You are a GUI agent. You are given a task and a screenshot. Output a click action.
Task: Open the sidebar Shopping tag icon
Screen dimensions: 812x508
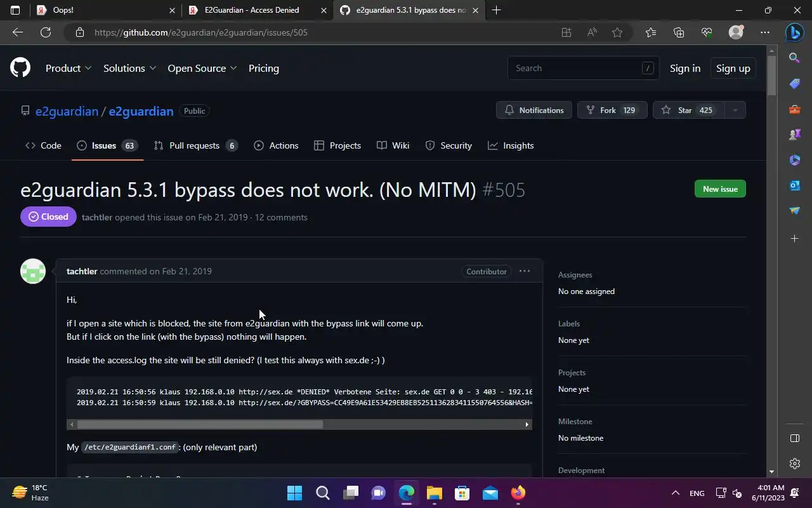[x=794, y=83]
